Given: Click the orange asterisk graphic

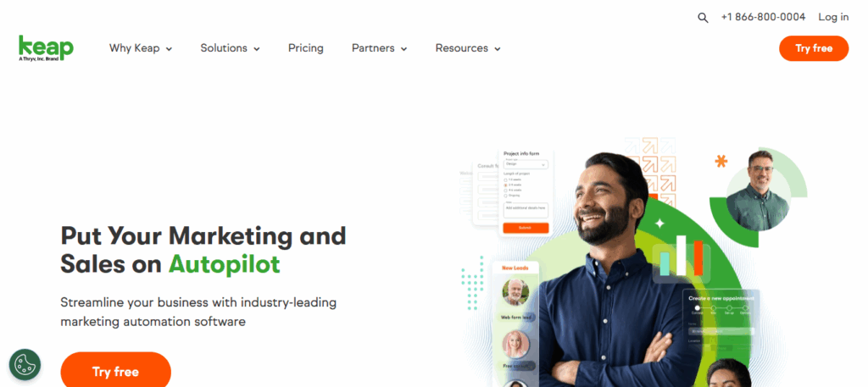Looking at the screenshot, I should (x=721, y=161).
